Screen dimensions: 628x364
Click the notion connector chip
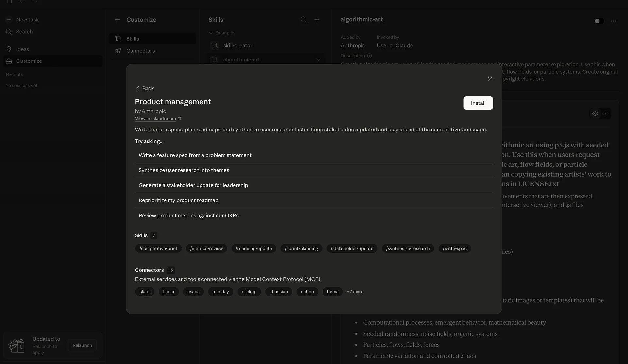click(x=307, y=292)
